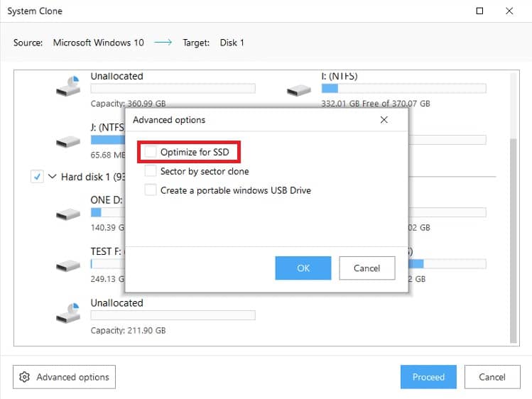Viewport: 532px width, 399px height.
Task: Enable the Optimize for SSD checkbox
Action: [x=151, y=152]
